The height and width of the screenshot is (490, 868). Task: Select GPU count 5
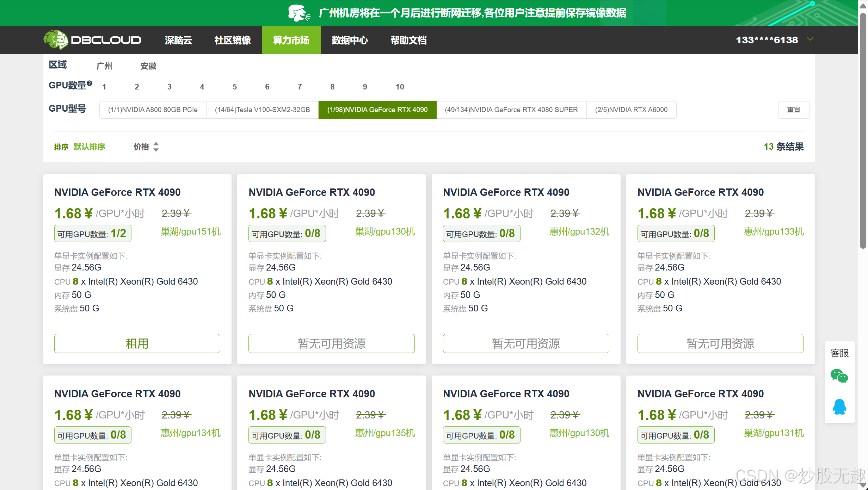tap(235, 87)
